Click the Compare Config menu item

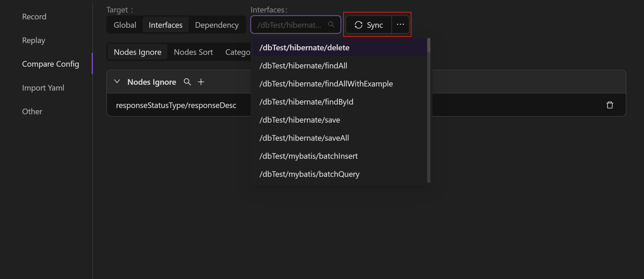coord(51,64)
